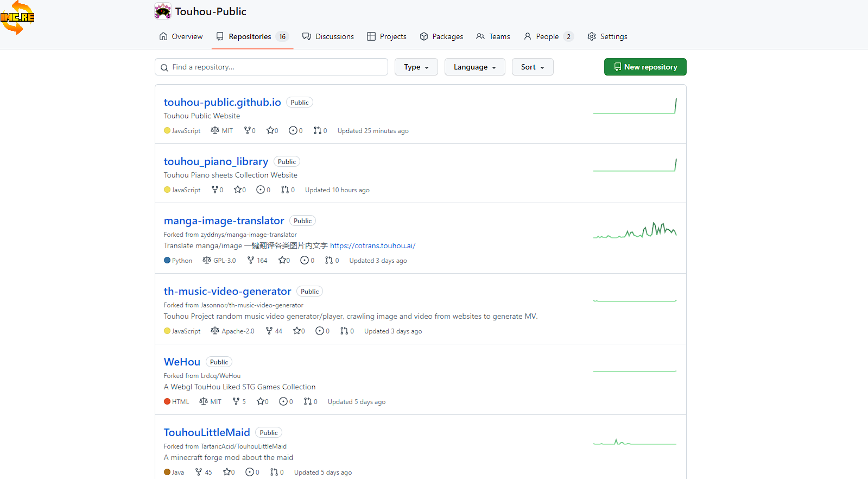Viewport: 868px width, 479px height.
Task: Click the GPL-3.0 license scale icon
Action: coord(207,261)
